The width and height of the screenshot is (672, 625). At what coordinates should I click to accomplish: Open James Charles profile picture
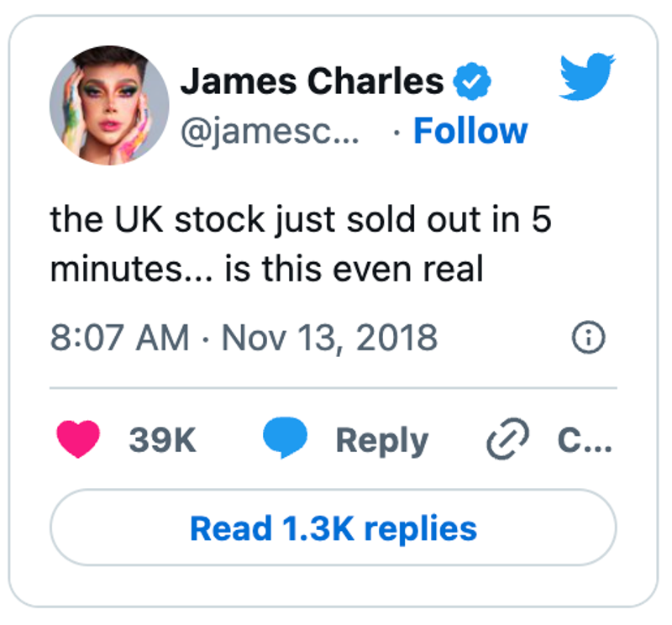pos(109,106)
